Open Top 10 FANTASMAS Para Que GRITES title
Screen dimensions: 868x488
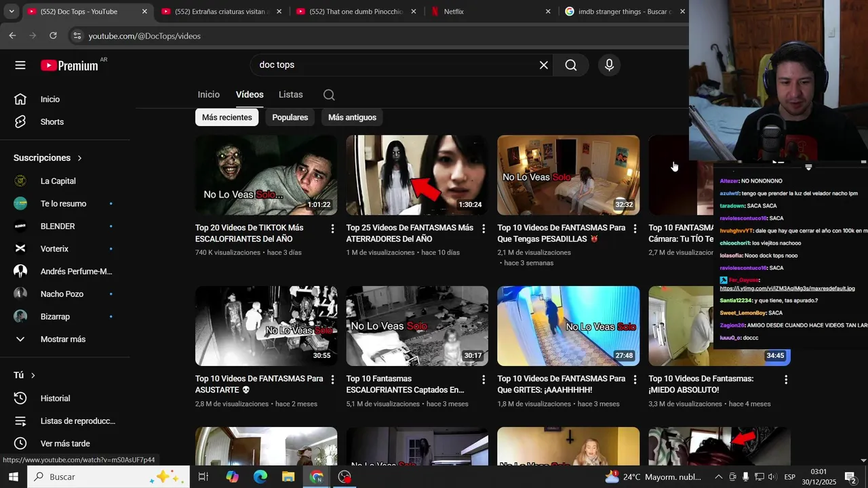(561, 384)
